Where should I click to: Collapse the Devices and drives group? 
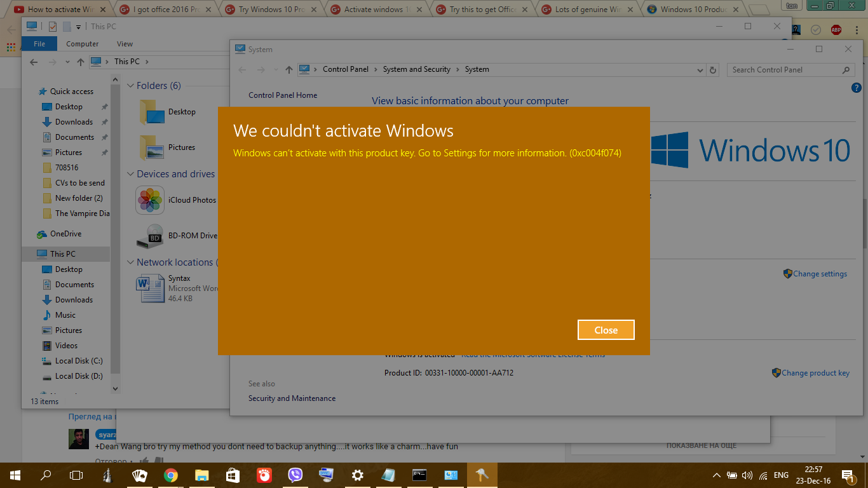tap(130, 174)
